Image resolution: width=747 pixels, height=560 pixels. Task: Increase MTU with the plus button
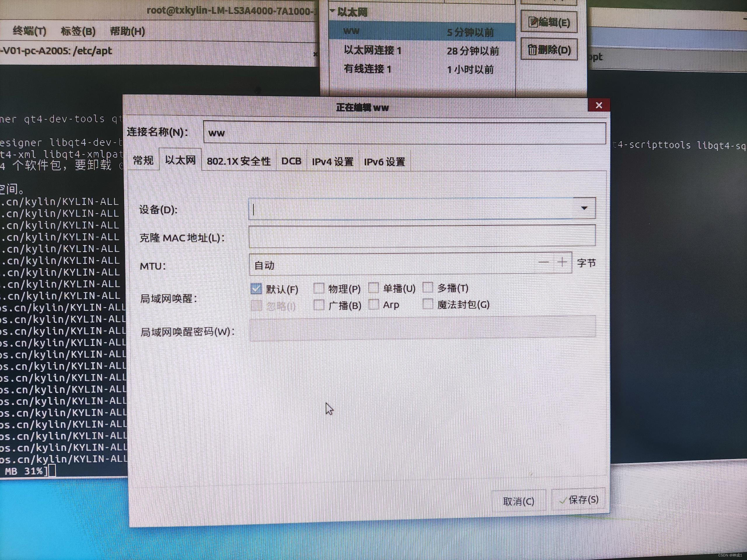pyautogui.click(x=562, y=262)
